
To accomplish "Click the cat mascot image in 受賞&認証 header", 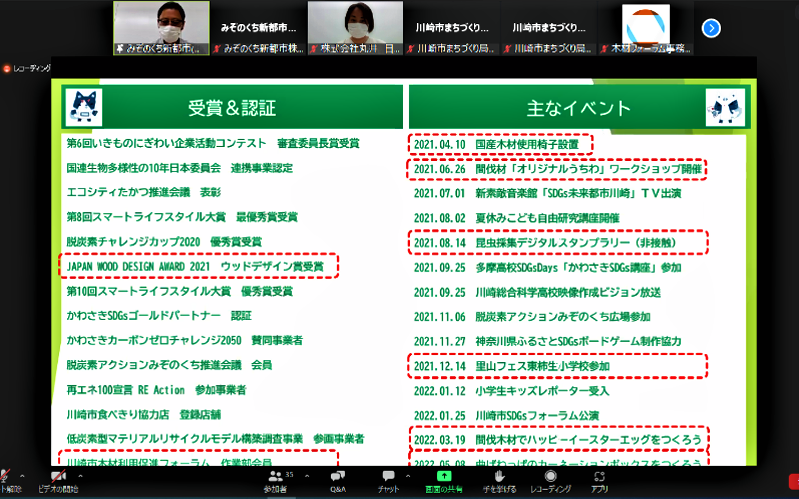I will [x=84, y=108].
